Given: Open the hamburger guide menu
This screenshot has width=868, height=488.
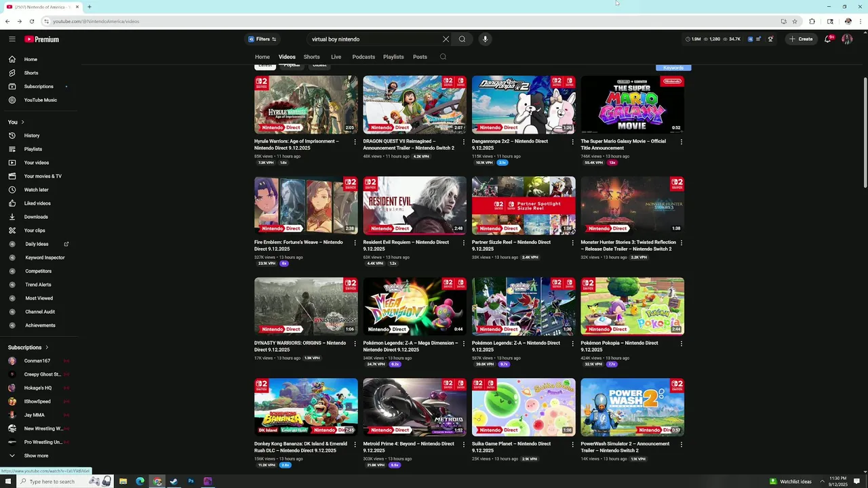Looking at the screenshot, I should pyautogui.click(x=12, y=39).
